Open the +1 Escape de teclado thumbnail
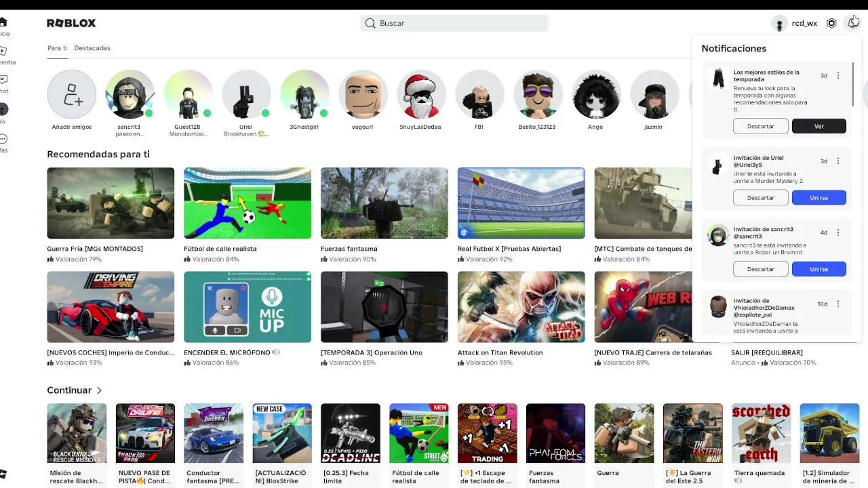This screenshot has height=488, width=868. point(488,434)
